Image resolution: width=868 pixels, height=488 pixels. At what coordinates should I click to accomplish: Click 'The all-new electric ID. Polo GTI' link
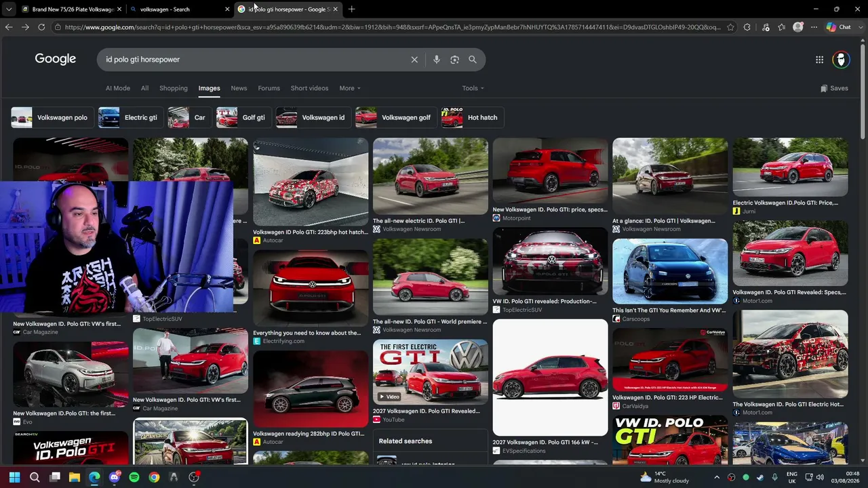[x=418, y=220]
